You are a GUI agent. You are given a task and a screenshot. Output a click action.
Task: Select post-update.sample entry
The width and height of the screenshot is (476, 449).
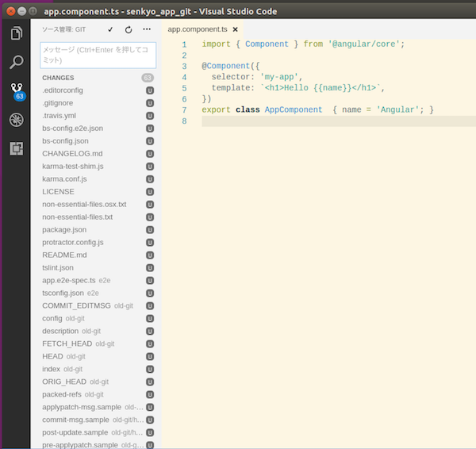click(97, 432)
